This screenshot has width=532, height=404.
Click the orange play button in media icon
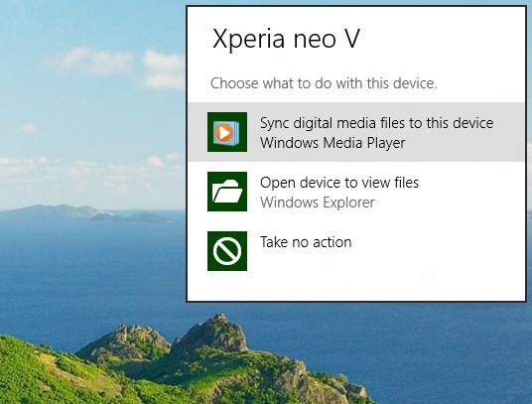click(x=224, y=133)
